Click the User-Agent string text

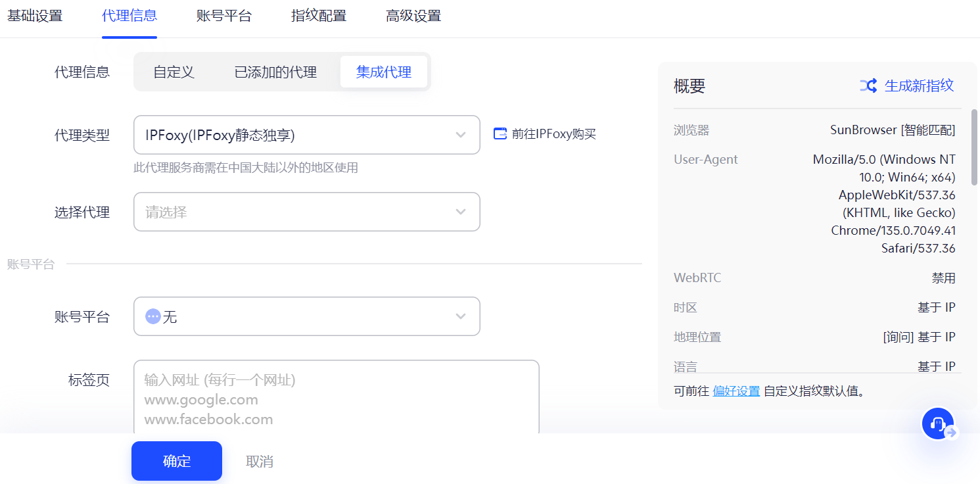coord(884,204)
